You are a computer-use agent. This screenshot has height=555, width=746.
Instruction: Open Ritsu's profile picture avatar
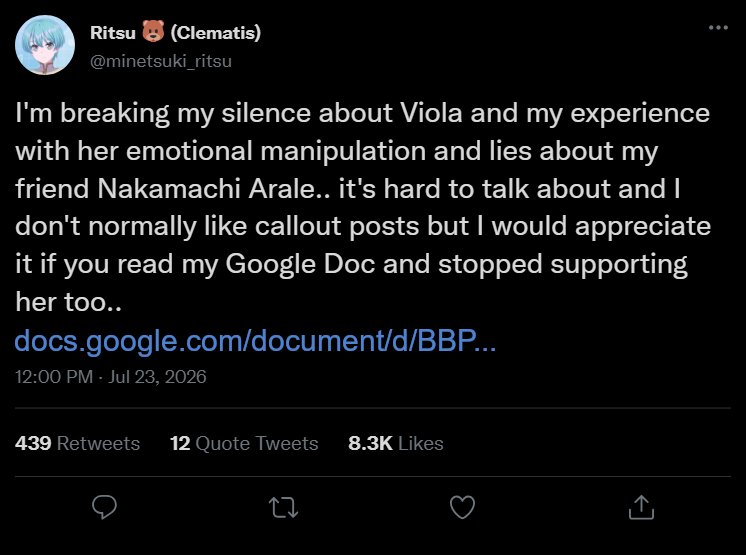tap(45, 45)
